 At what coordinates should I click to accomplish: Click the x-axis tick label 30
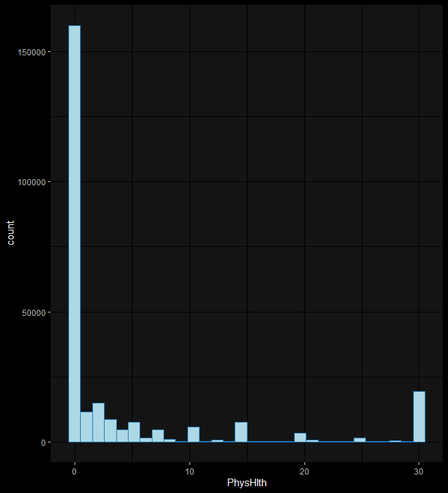click(419, 472)
